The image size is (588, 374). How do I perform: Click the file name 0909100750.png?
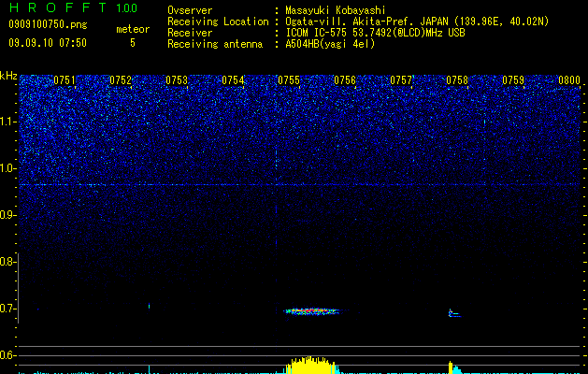point(48,25)
